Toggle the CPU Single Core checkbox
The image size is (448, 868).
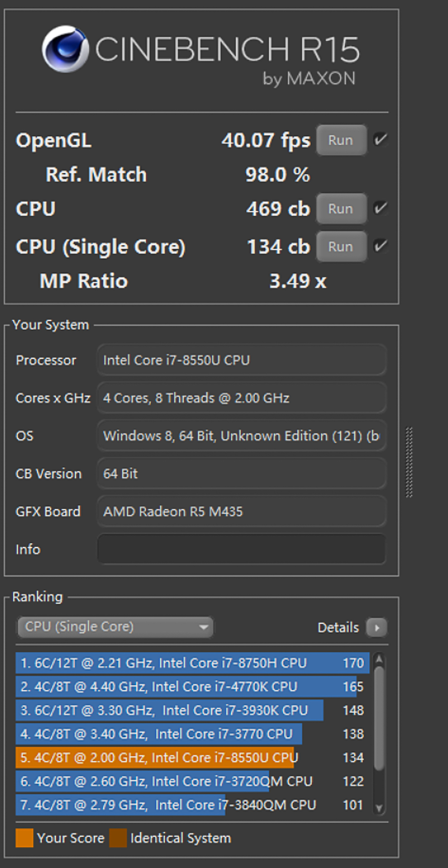pos(381,246)
